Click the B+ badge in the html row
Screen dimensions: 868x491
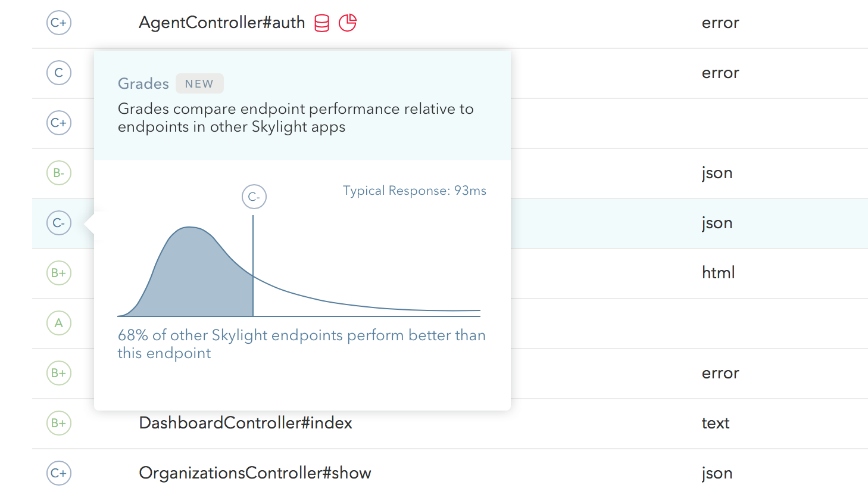click(x=59, y=273)
